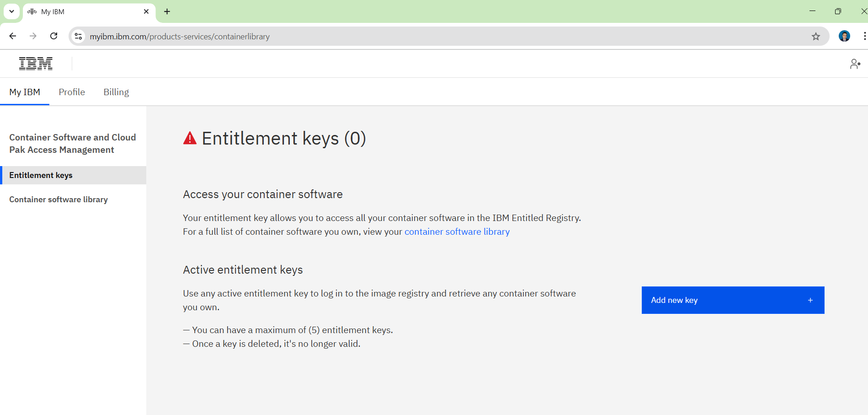
Task: Select Entitlement keys in the sidebar
Action: 73,175
